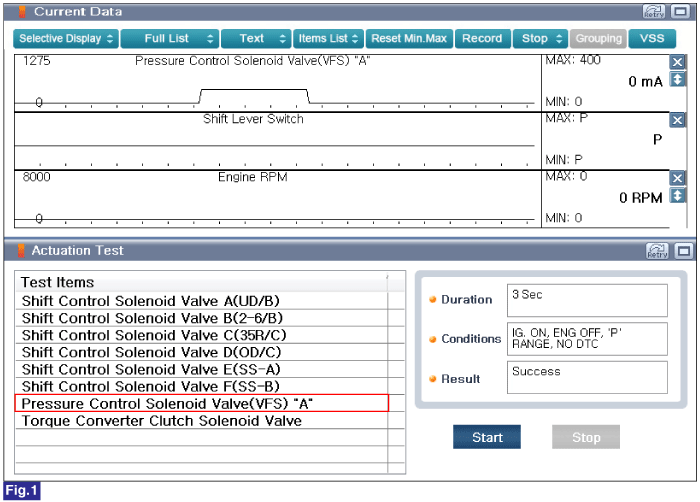Click the Record button

tap(482, 39)
